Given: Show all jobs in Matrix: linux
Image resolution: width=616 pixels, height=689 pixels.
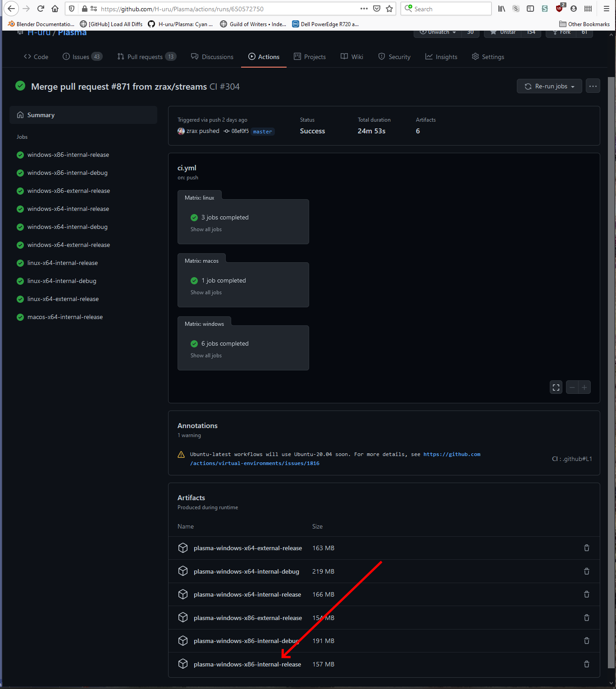Looking at the screenshot, I should point(206,229).
